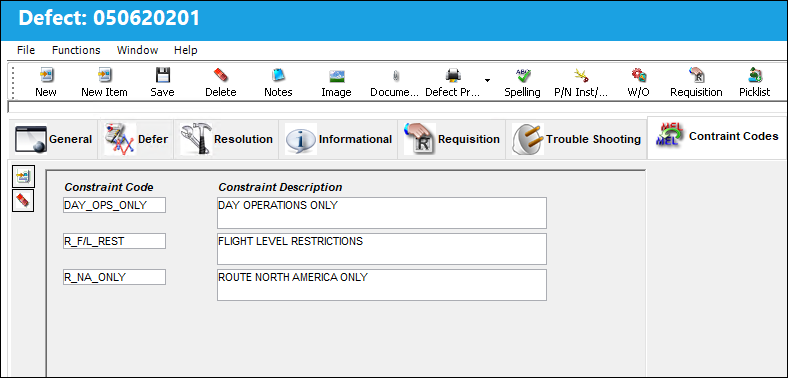Screen dimensions: 788x378
Task: Click the New toolbar icon
Action: click(46, 75)
